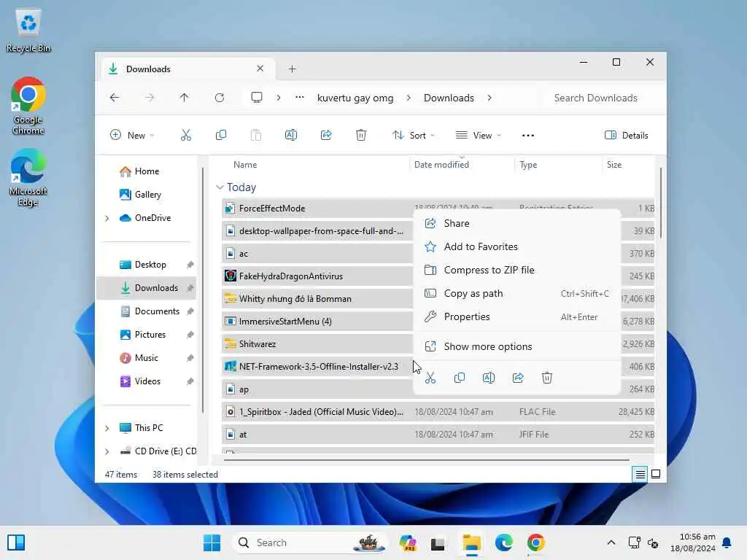Open the Sort dropdown menu

pyautogui.click(x=414, y=135)
